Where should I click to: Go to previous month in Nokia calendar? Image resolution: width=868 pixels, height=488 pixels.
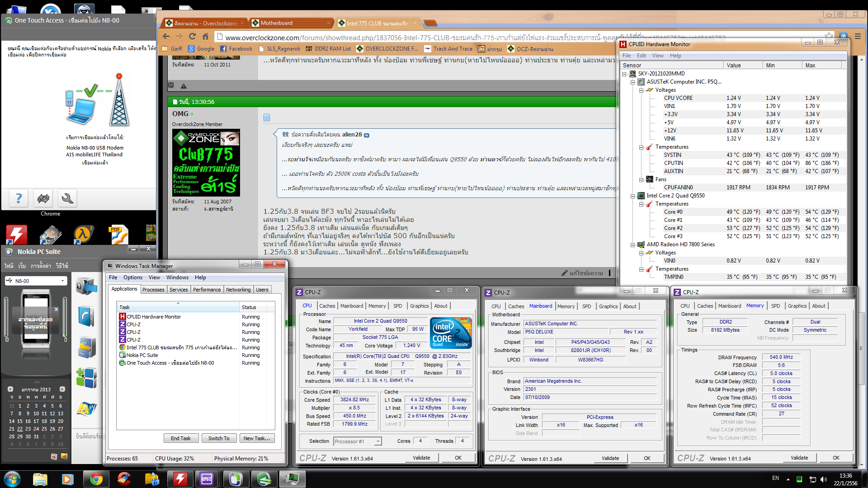(10, 389)
